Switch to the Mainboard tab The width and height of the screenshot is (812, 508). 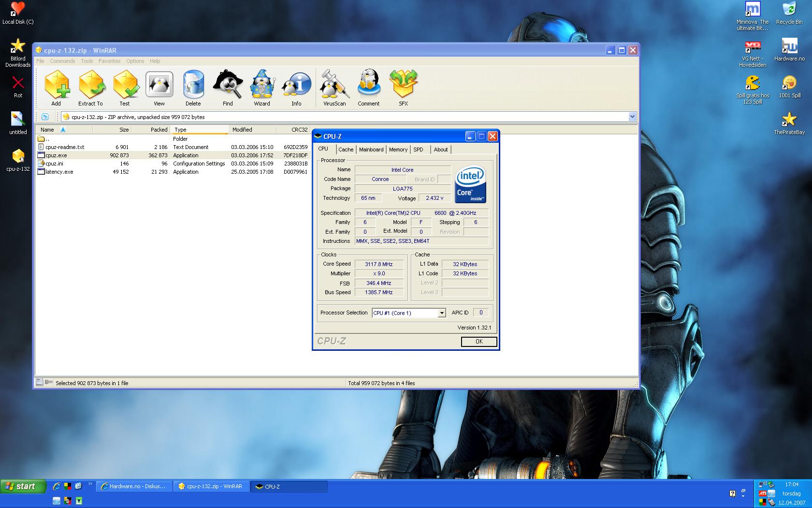coord(371,149)
